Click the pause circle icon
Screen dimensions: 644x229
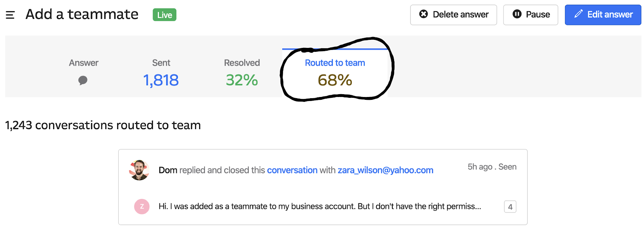click(x=517, y=14)
